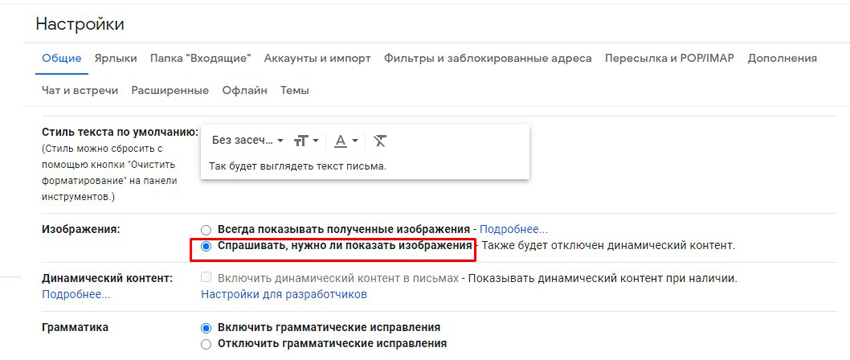Expand the Без засеч... font dropdown

point(248,140)
